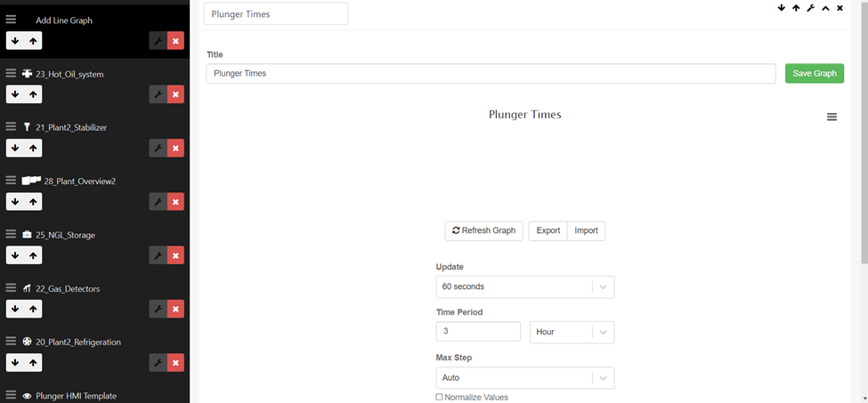Move 25_NGL_Storage up
This screenshot has height=403, width=868.
33,255
